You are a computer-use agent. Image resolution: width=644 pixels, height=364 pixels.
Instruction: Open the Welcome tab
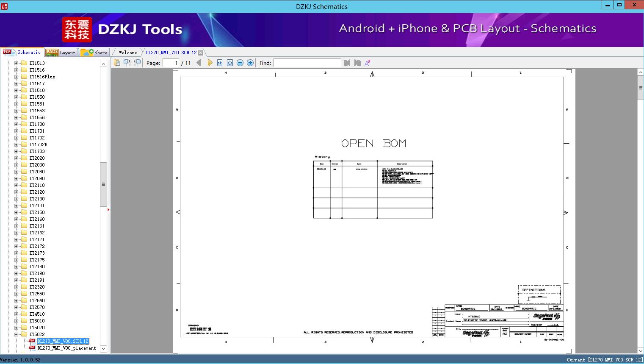(128, 53)
